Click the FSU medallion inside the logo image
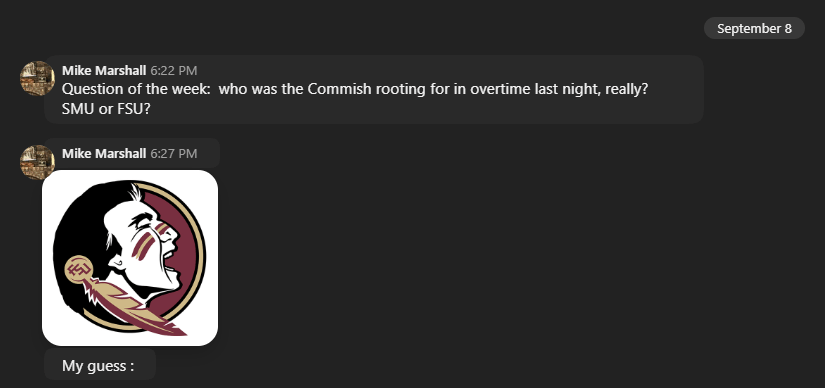Image resolution: width=825 pixels, height=388 pixels. point(78,269)
